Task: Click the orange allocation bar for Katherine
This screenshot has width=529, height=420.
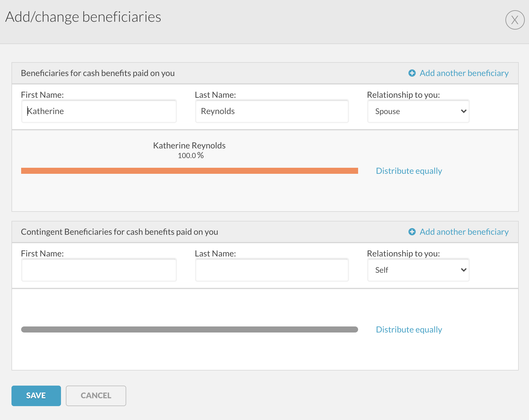Action: click(x=189, y=171)
